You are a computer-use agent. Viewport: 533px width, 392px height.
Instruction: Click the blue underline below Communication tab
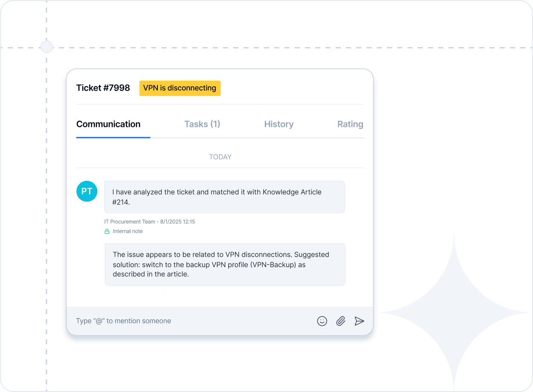tap(113, 137)
